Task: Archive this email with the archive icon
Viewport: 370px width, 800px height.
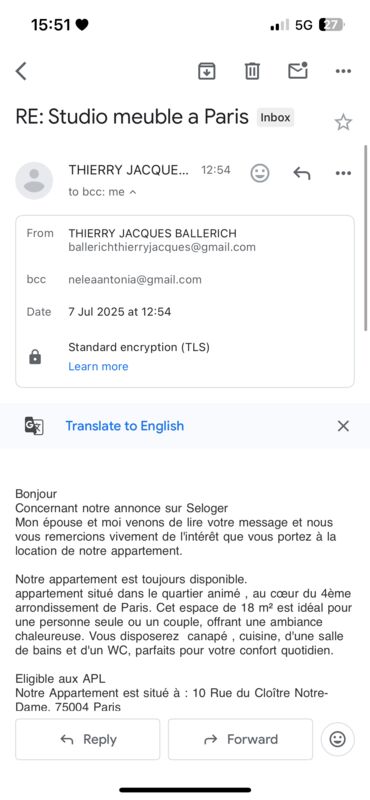Action: click(207, 71)
